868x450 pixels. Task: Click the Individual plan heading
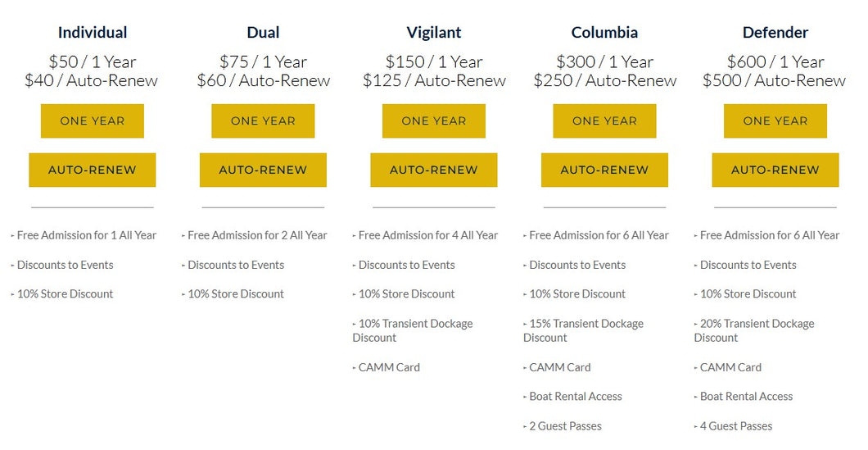(x=93, y=33)
